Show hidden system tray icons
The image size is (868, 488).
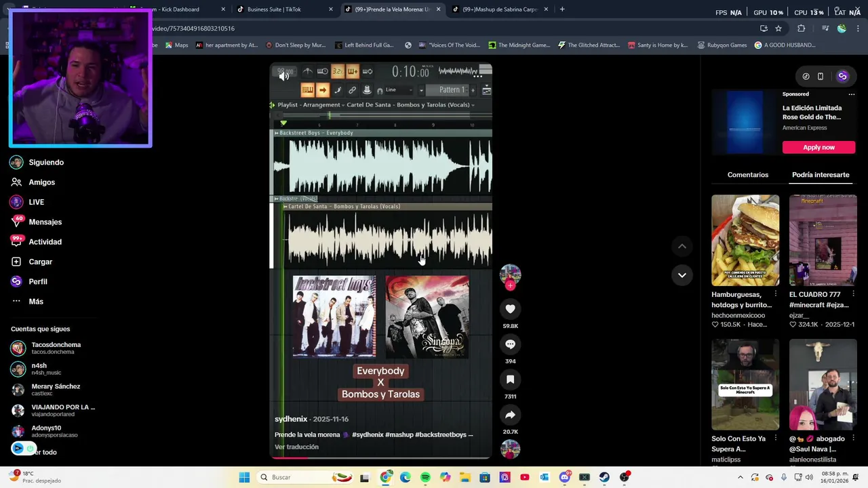pos(740,477)
